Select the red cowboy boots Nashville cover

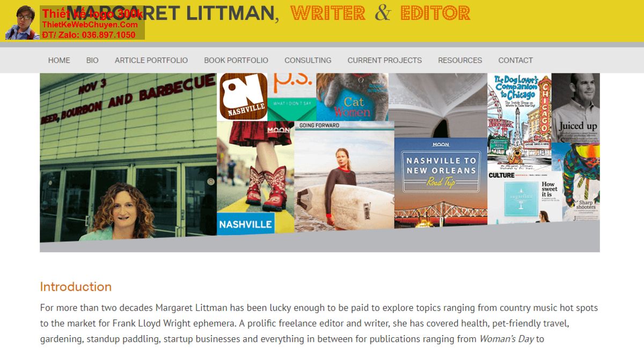(x=255, y=177)
